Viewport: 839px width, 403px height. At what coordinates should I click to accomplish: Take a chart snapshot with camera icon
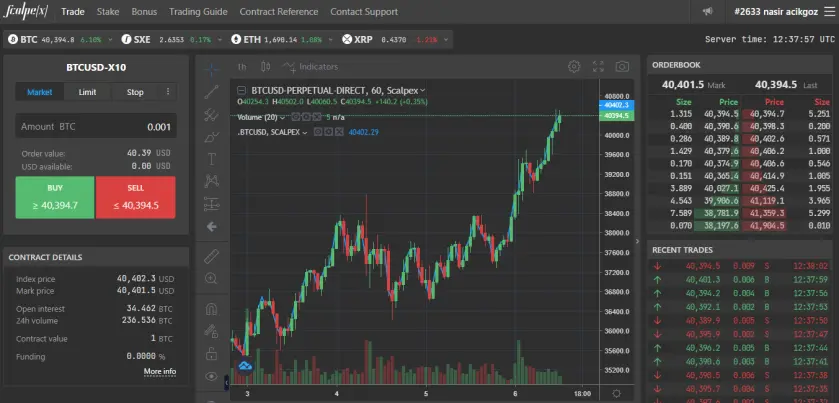[x=622, y=66]
